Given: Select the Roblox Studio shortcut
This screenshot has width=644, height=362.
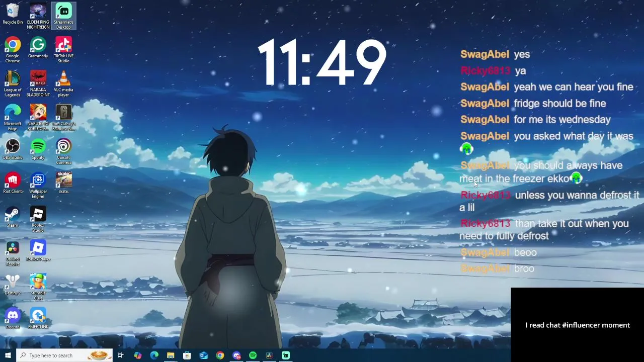Looking at the screenshot, I should tap(38, 219).
